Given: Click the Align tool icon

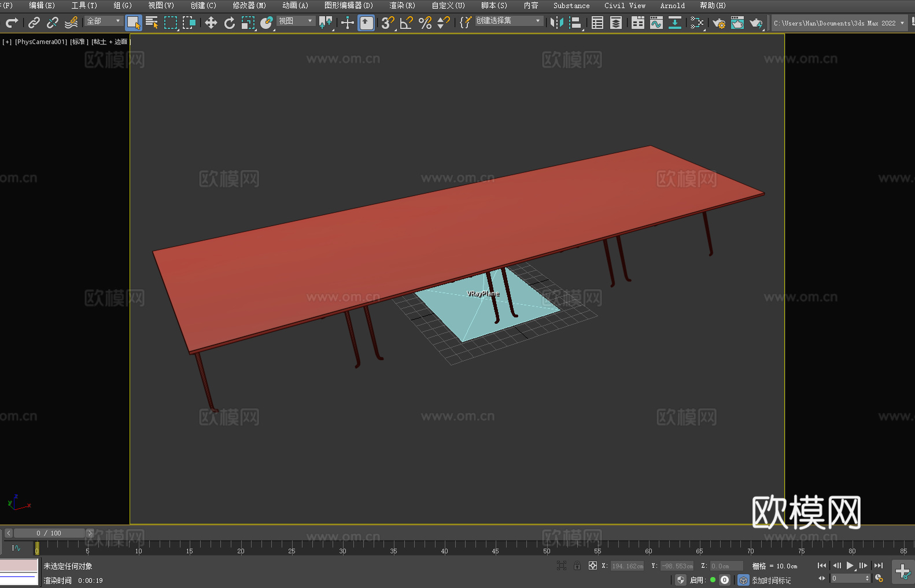Looking at the screenshot, I should coord(575,23).
